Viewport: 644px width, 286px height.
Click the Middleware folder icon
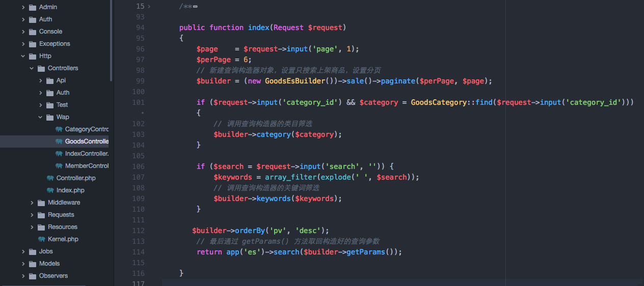click(41, 203)
